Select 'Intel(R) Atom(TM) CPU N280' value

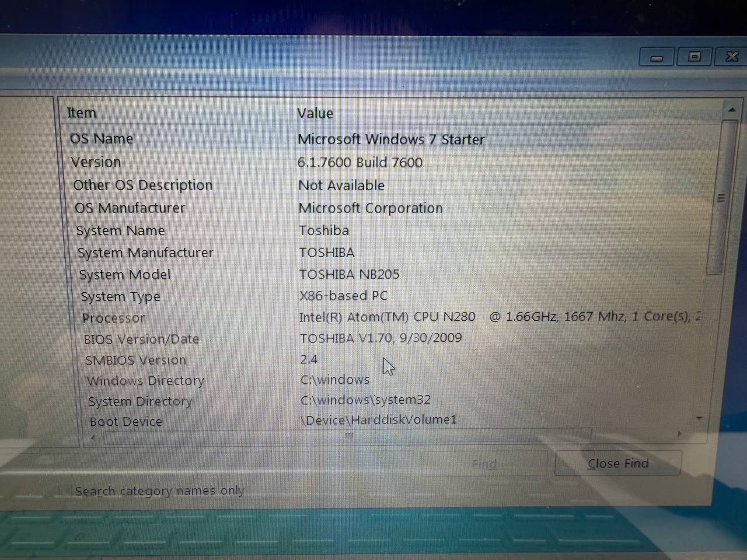[388, 317]
